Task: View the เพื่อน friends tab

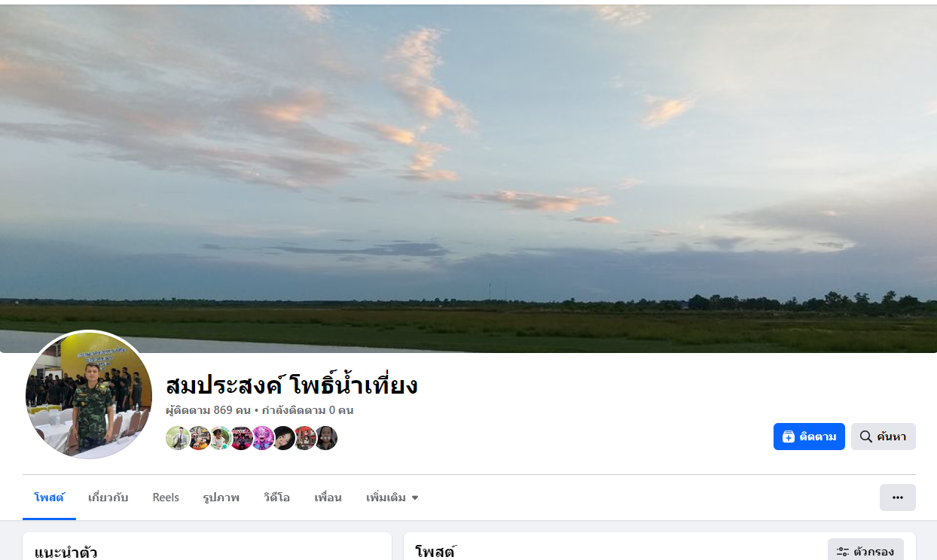Action: pos(328,498)
